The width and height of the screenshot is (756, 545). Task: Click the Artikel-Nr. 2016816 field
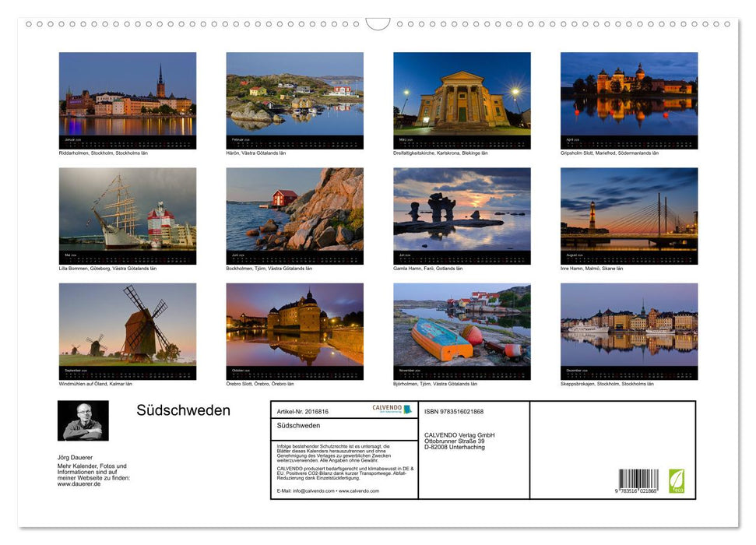tap(302, 410)
